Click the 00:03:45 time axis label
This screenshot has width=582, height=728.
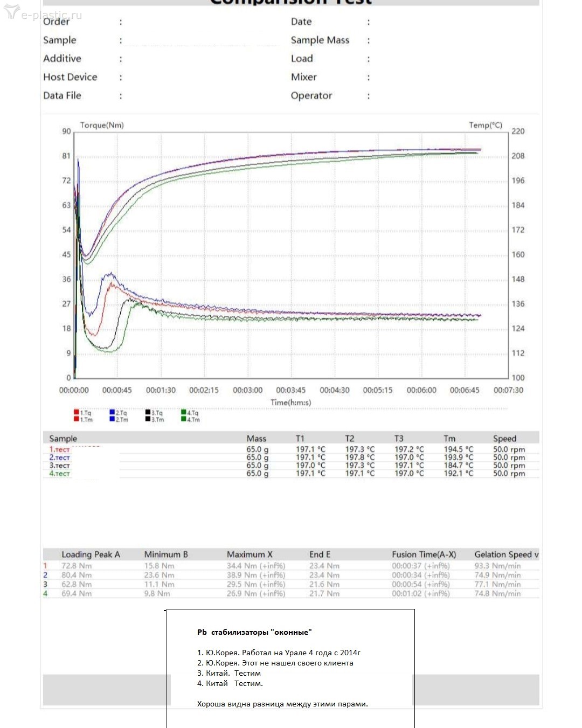point(291,390)
